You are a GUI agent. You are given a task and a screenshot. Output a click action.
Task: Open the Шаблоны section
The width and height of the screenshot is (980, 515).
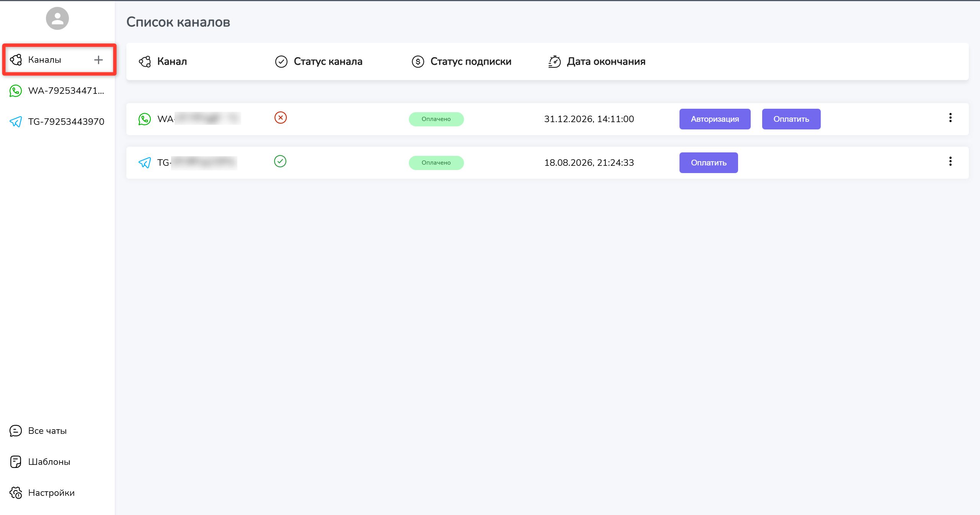pos(49,462)
